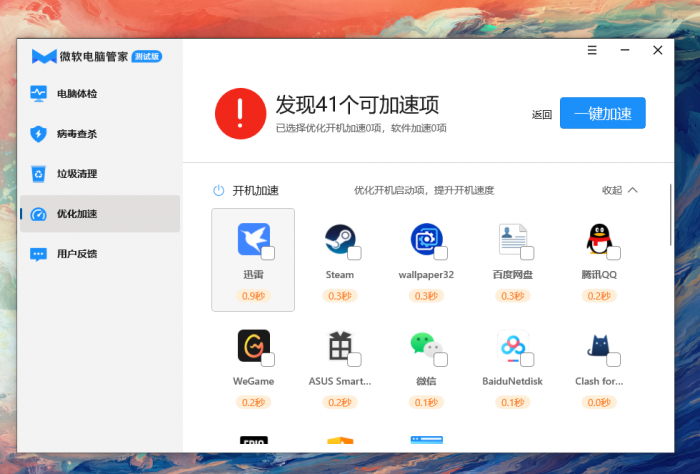This screenshot has height=474, width=700.
Task: Check the ASUS Smart startup checkbox
Action: pos(354,359)
